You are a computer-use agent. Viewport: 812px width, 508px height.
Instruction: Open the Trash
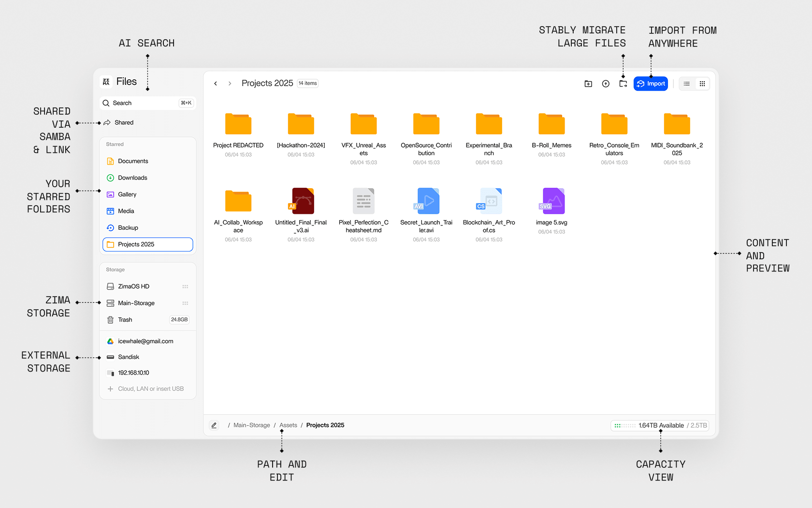click(x=147, y=320)
